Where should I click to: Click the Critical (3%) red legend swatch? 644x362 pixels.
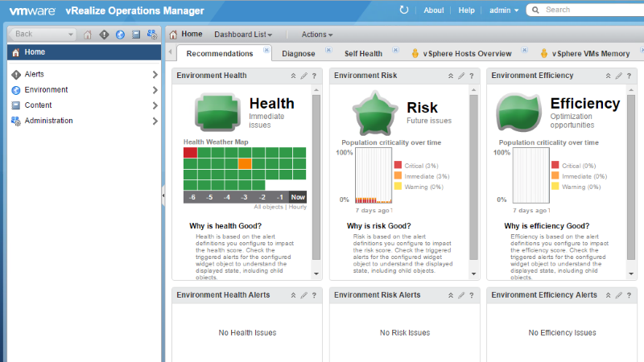tap(398, 165)
